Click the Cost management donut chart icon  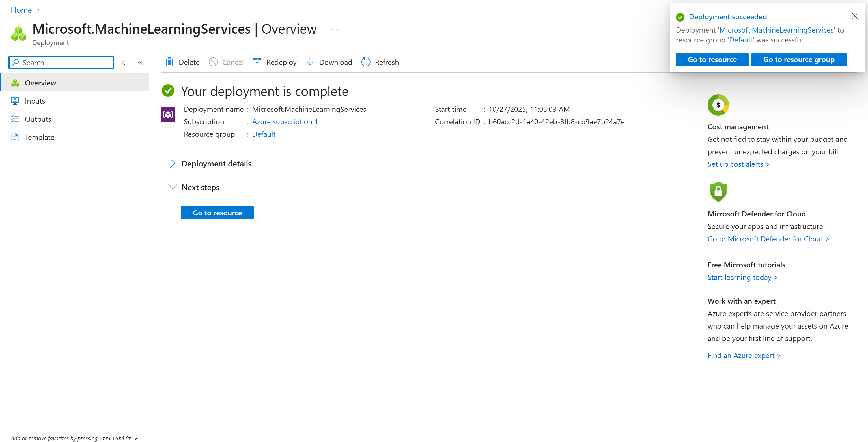[x=718, y=105]
